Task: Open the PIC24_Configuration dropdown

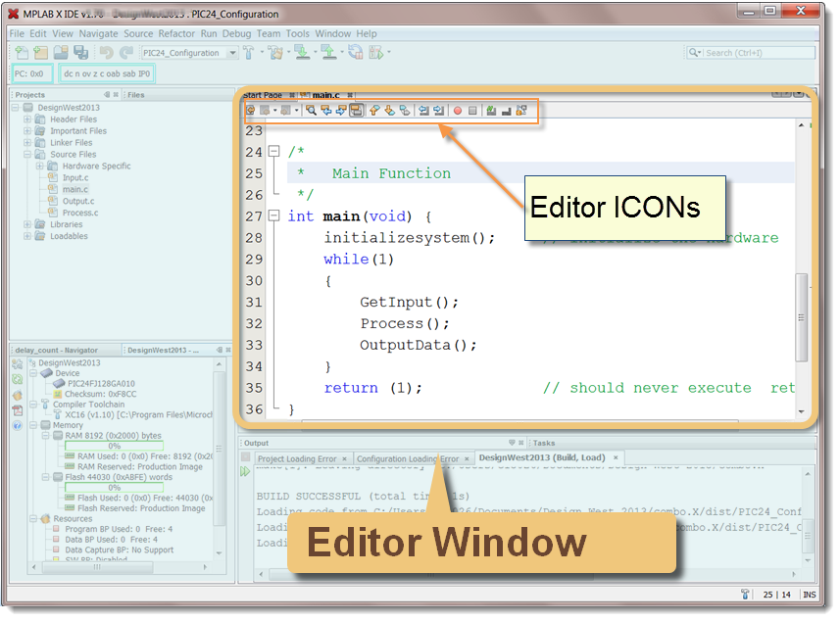Action: coord(233,52)
